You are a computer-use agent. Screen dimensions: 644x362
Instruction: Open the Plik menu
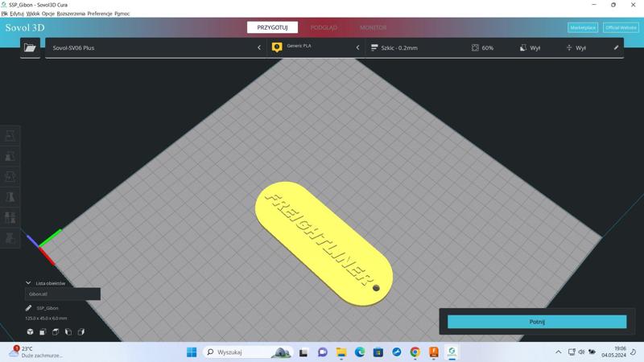5,14
